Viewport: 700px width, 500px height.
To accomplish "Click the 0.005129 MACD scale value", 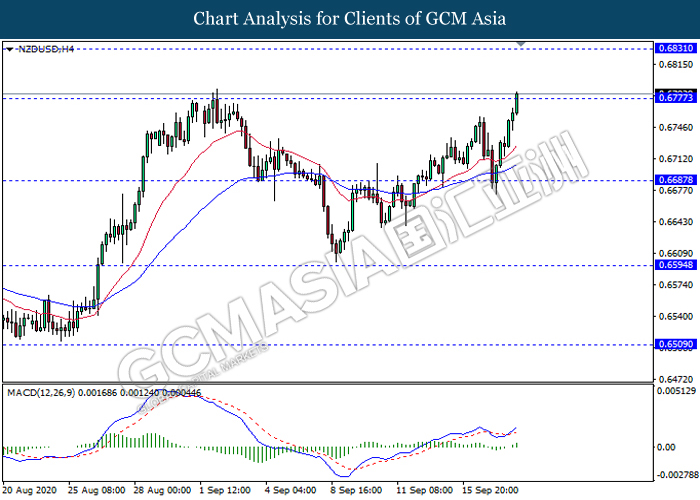I will (x=676, y=391).
